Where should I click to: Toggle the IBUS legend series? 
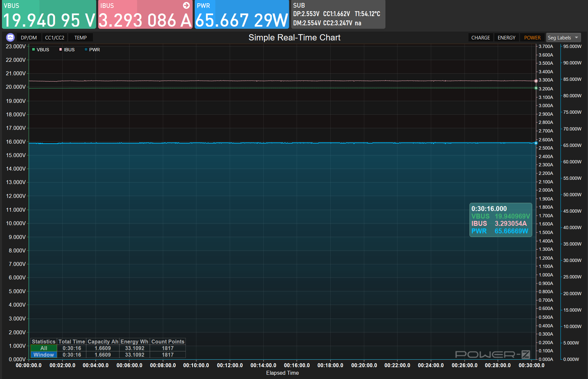tap(67, 50)
